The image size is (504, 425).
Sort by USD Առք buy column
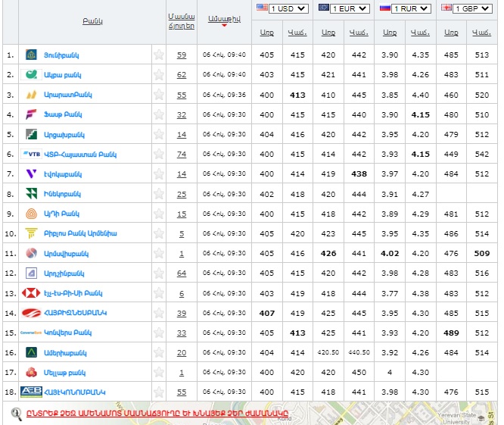[266, 33]
